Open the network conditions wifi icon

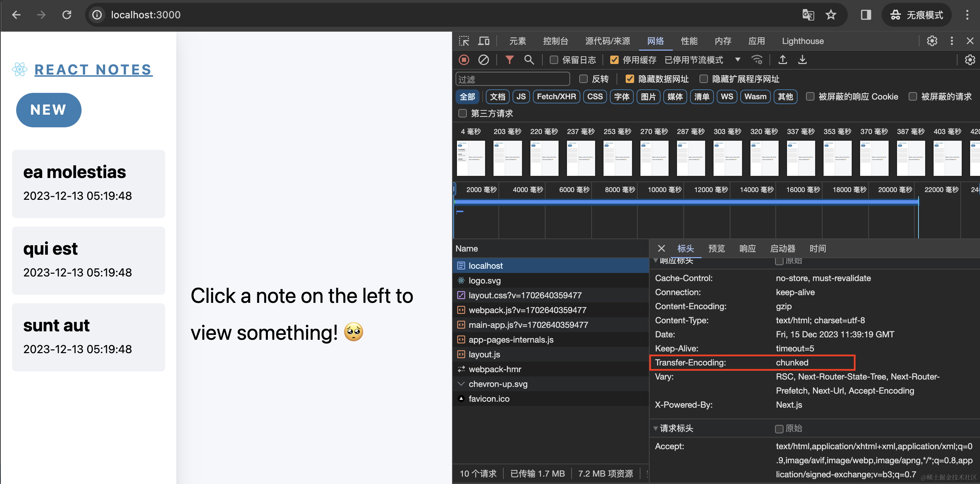[x=757, y=60]
